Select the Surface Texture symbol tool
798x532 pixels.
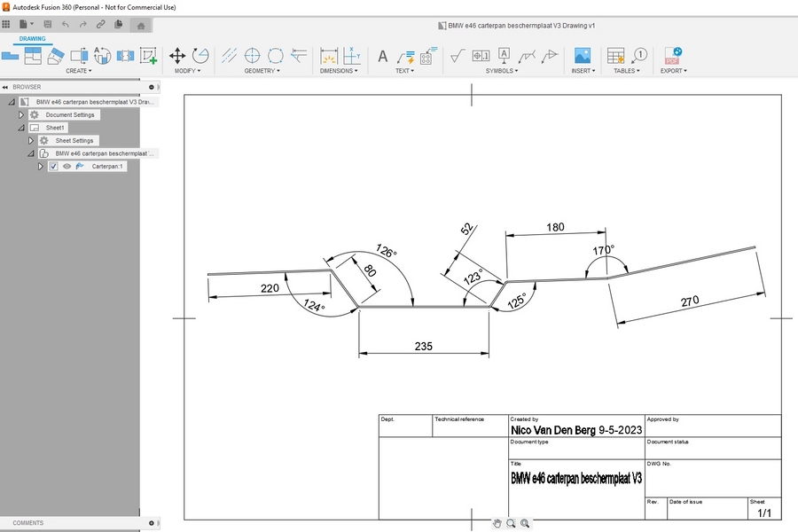[x=458, y=56]
